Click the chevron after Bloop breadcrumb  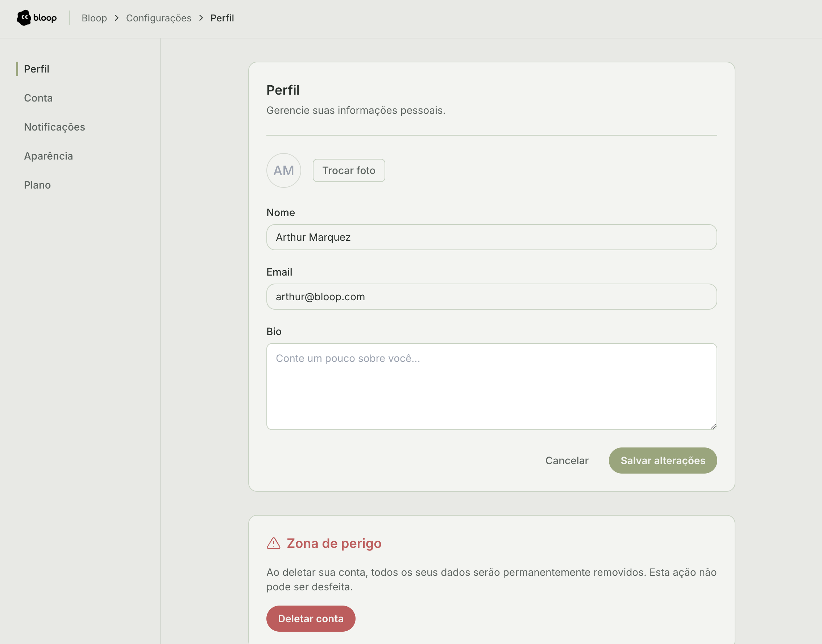point(116,18)
